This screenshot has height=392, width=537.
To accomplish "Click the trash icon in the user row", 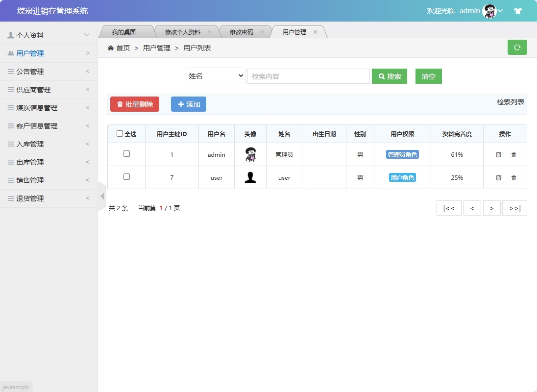I will coord(513,177).
